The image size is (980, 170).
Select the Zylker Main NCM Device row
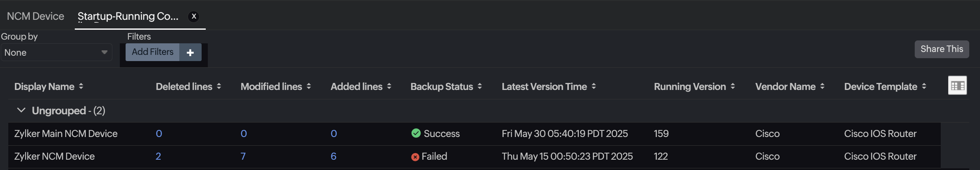click(x=66, y=134)
